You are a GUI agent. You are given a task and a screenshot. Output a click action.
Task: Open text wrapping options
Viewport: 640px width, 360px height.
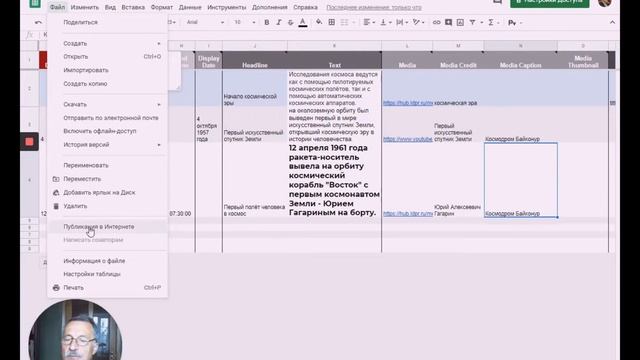tap(402, 22)
